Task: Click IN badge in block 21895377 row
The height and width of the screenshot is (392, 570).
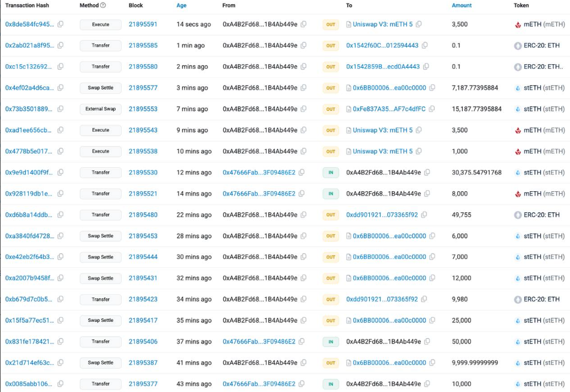Action: 331,384
